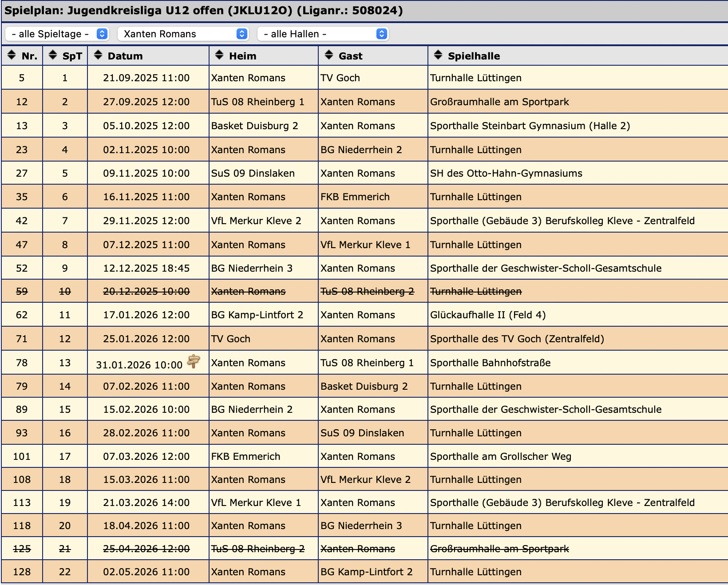Screen dimensions: 728x585
Task: Click the Spielhalle sort arrows icon
Action: (438, 55)
